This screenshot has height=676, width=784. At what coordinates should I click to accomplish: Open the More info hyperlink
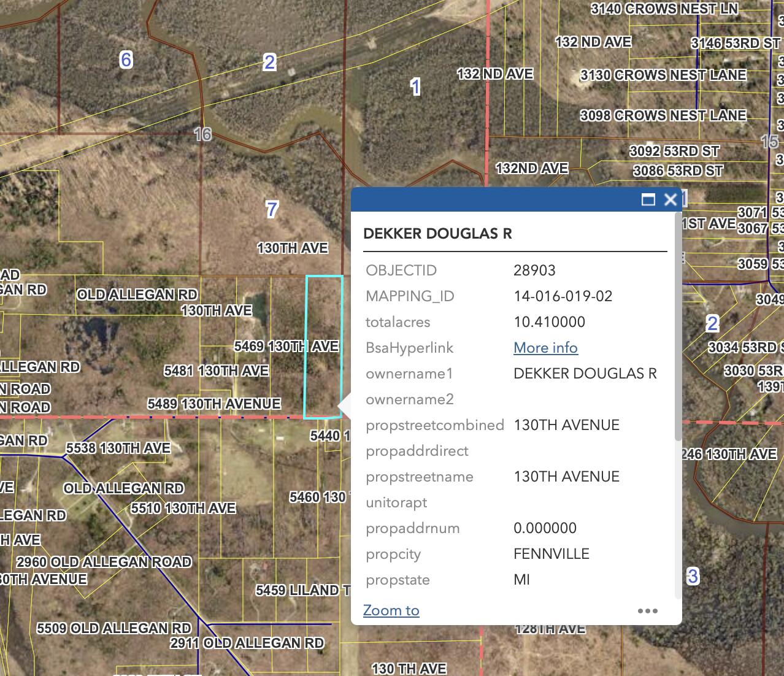(545, 348)
